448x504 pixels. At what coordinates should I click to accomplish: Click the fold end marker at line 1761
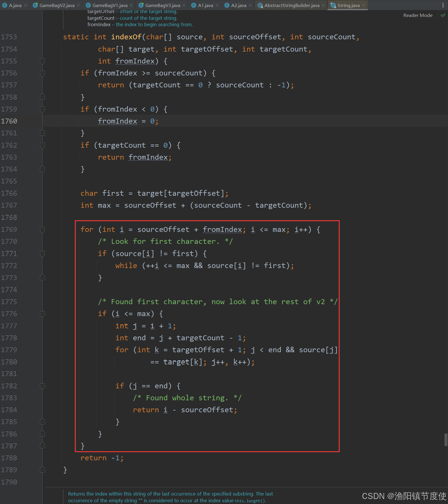[x=42, y=133]
